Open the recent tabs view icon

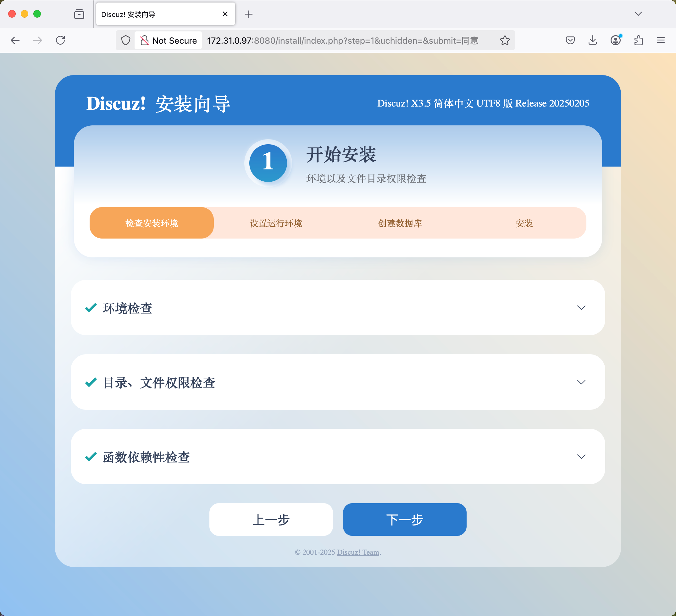pos(79,14)
